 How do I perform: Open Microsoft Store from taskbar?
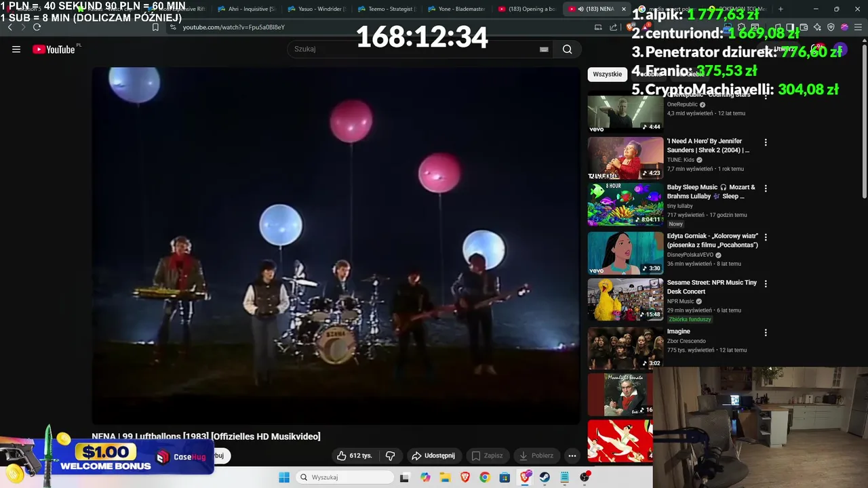(x=505, y=477)
